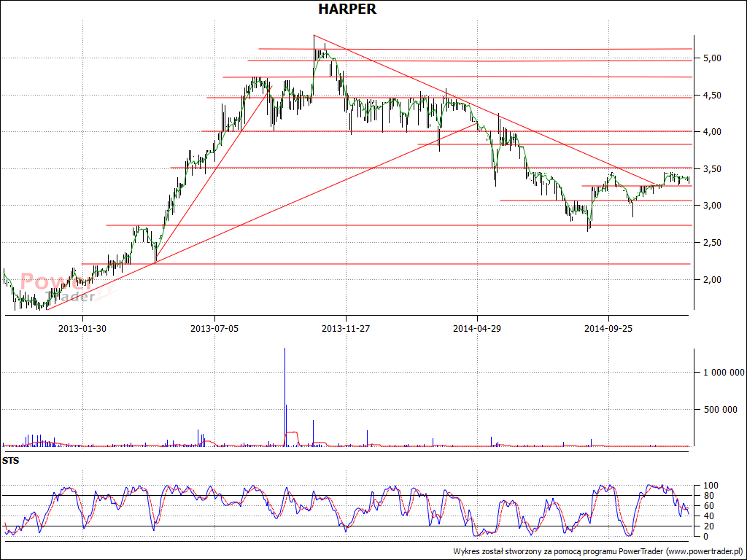Pick the "3,50" price axis label
The height and width of the screenshot is (560, 747).
click(712, 169)
